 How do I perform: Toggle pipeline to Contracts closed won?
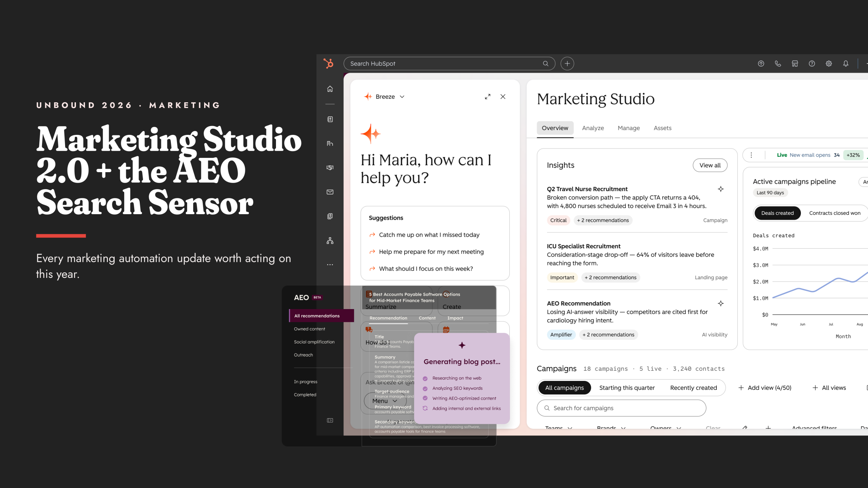(835, 213)
